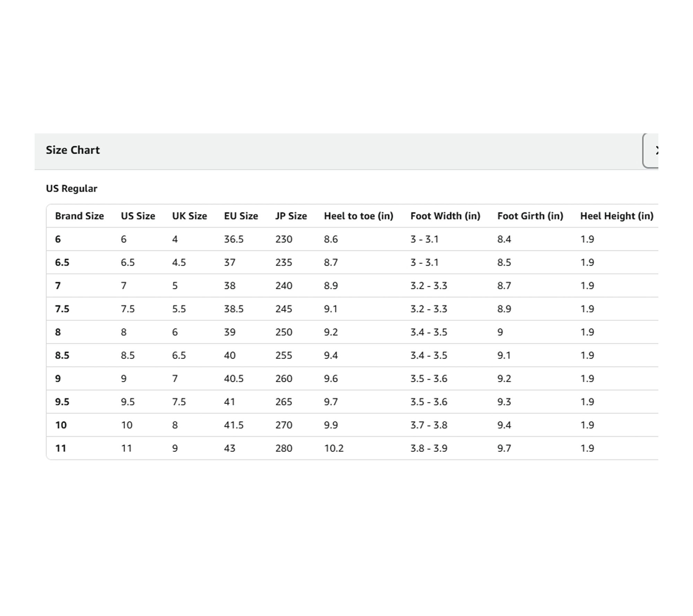Click the EU Size column header
Image resolution: width=693 pixels, height=616 pixels.
point(241,216)
